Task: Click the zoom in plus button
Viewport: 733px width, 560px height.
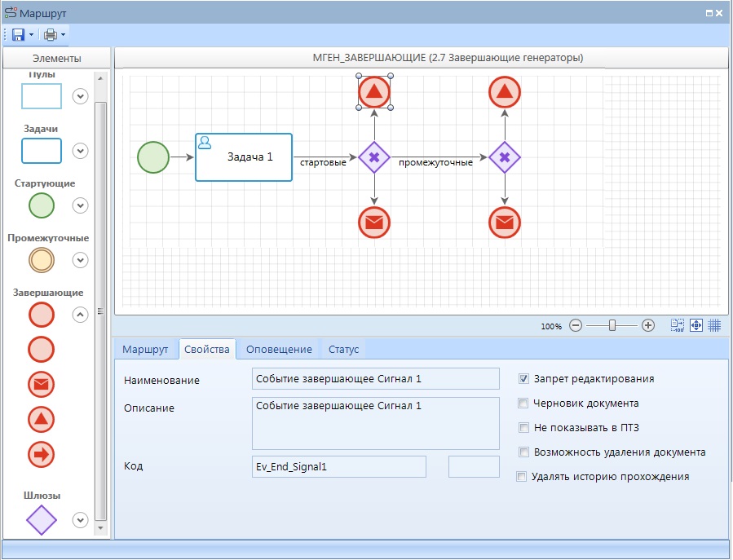Action: pyautogui.click(x=648, y=325)
